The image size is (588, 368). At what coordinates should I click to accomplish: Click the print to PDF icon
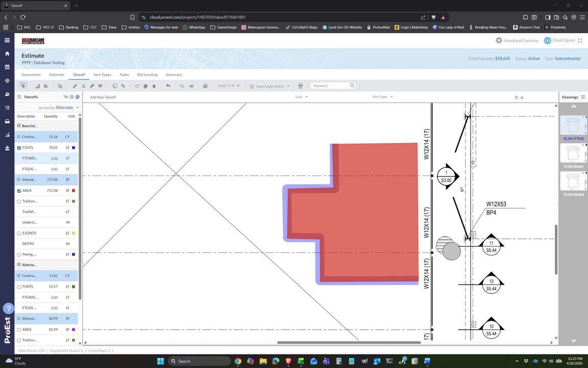point(300,86)
